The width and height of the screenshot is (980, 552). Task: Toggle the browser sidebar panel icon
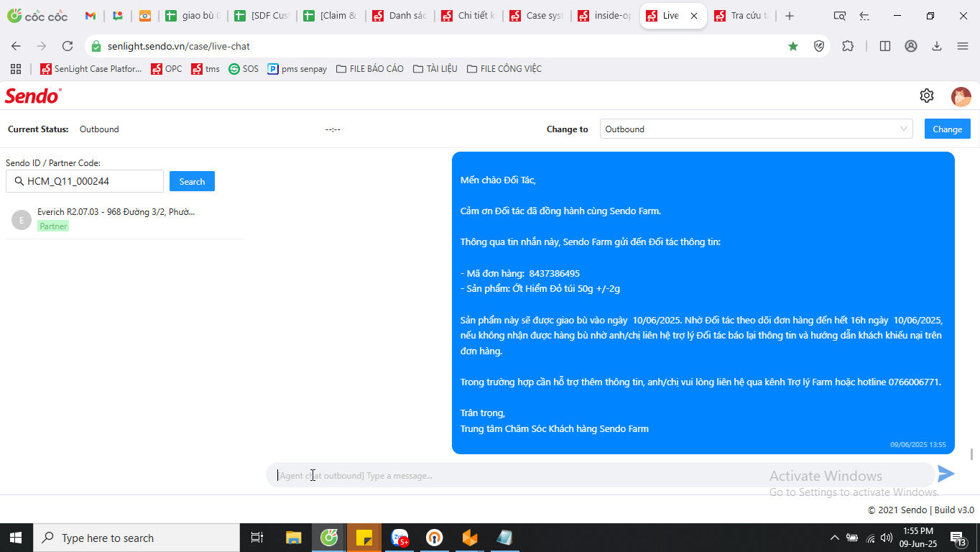tap(885, 46)
